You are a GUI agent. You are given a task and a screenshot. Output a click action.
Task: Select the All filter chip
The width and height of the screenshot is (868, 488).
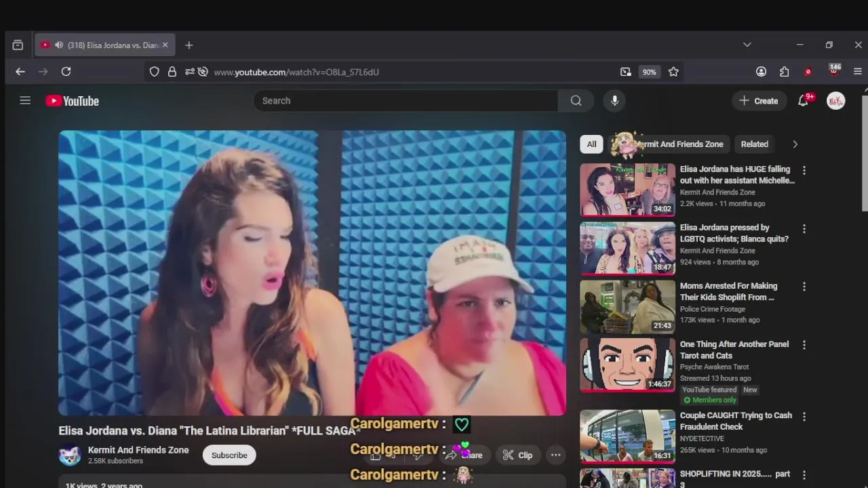tap(591, 144)
